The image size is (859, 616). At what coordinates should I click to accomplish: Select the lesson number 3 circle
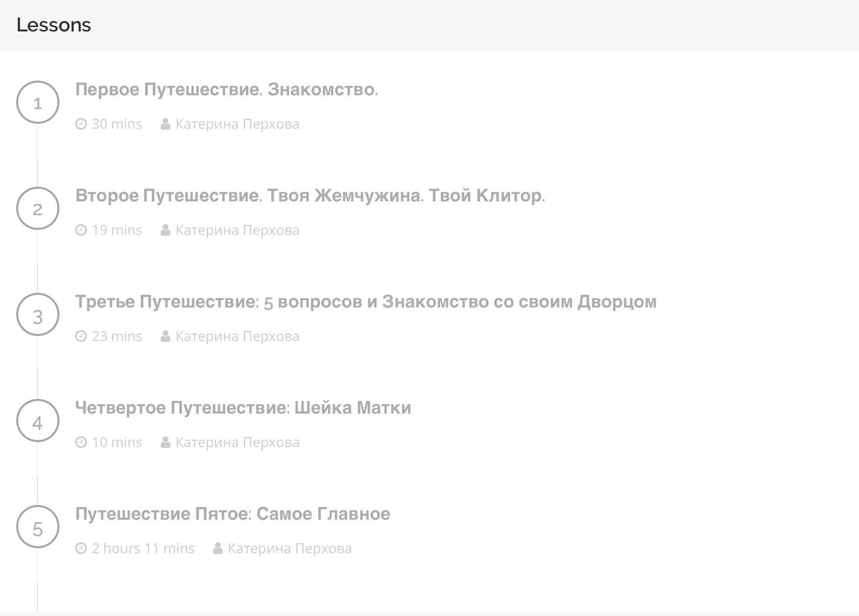pos(38,314)
